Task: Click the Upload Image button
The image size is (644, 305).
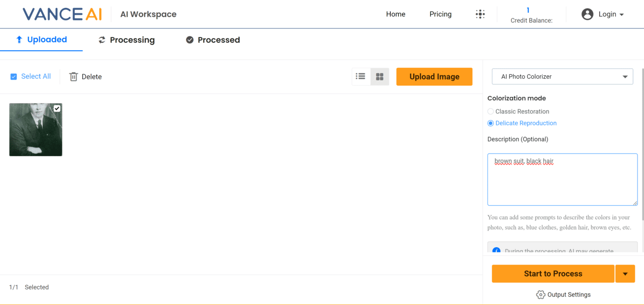Action: click(x=434, y=76)
